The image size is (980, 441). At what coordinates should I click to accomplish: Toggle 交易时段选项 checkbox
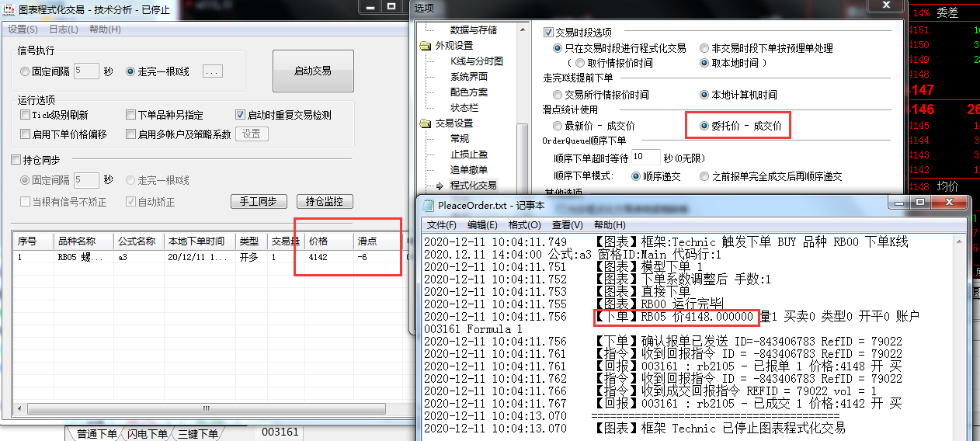point(549,33)
